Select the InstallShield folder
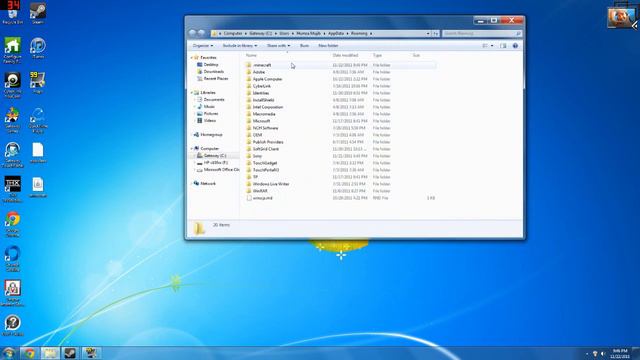640x360 pixels. tap(263, 100)
